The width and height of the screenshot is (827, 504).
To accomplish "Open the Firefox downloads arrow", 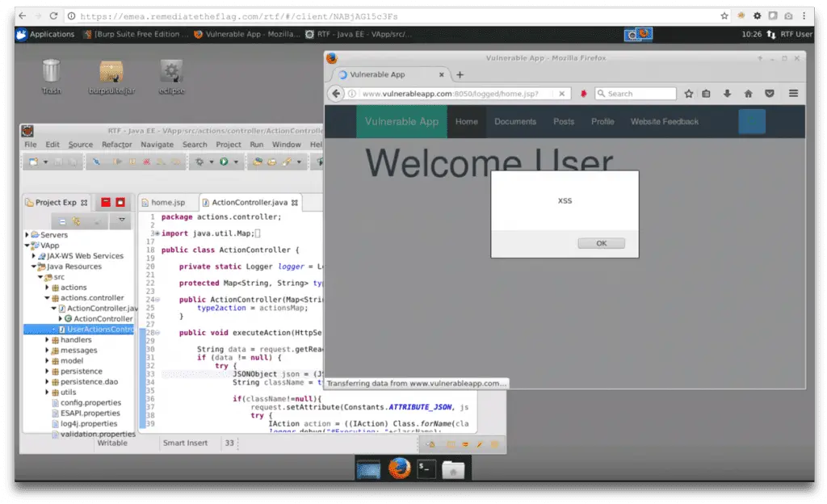I will pyautogui.click(x=728, y=94).
